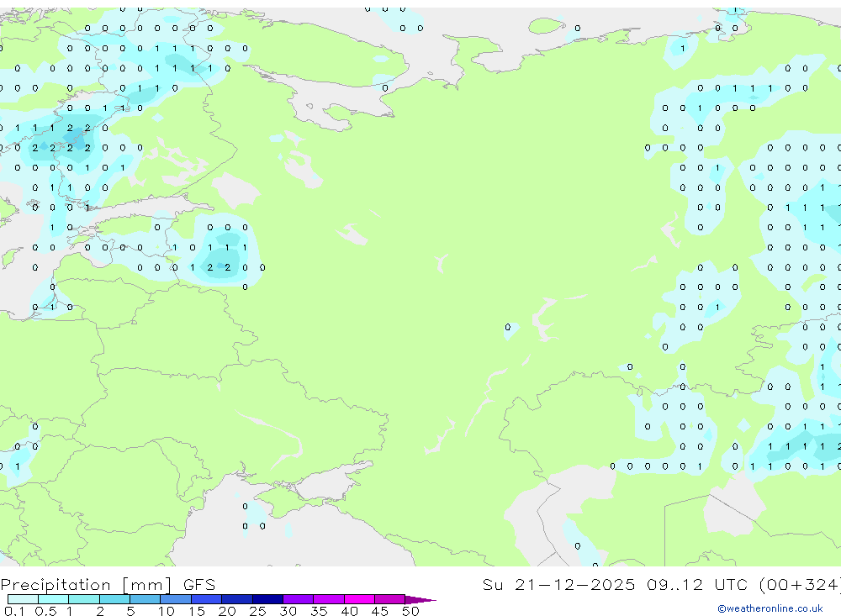The height and width of the screenshot is (616, 841).
Task: Open the weatheronline.co.uk copyright link
Action: pyautogui.click(x=770, y=608)
